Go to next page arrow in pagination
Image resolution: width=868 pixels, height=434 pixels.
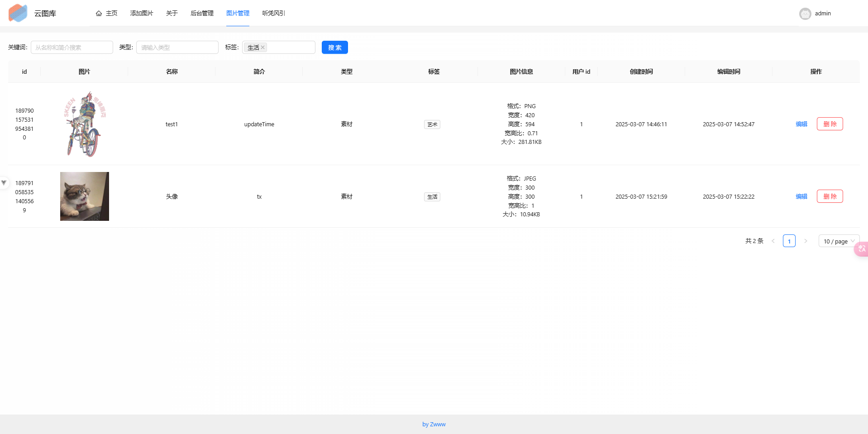[806, 241]
